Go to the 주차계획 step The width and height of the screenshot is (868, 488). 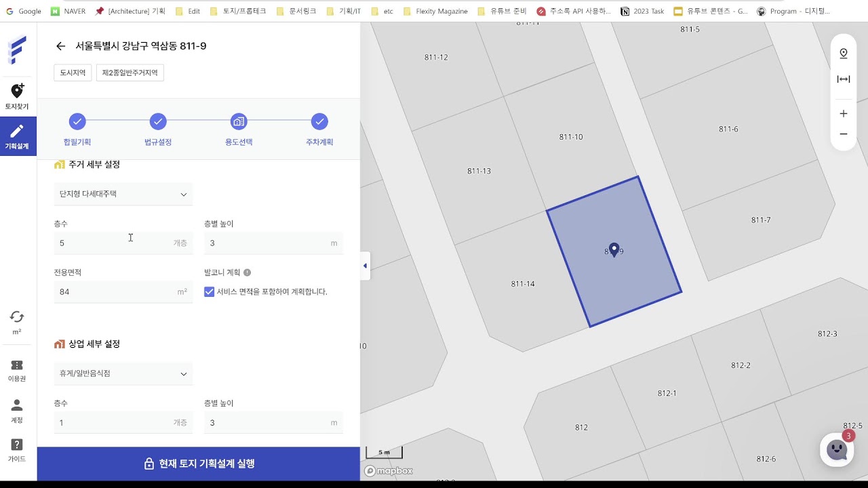(319, 122)
